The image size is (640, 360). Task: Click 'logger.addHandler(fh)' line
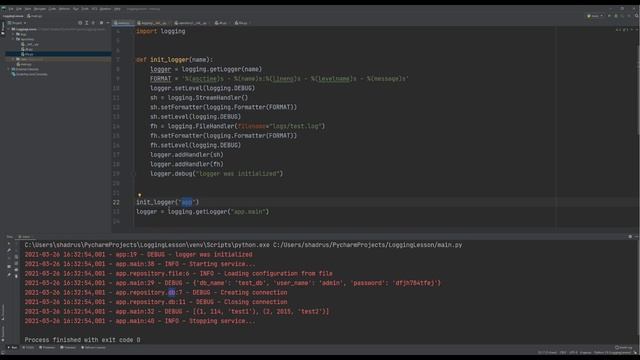pyautogui.click(x=187, y=164)
